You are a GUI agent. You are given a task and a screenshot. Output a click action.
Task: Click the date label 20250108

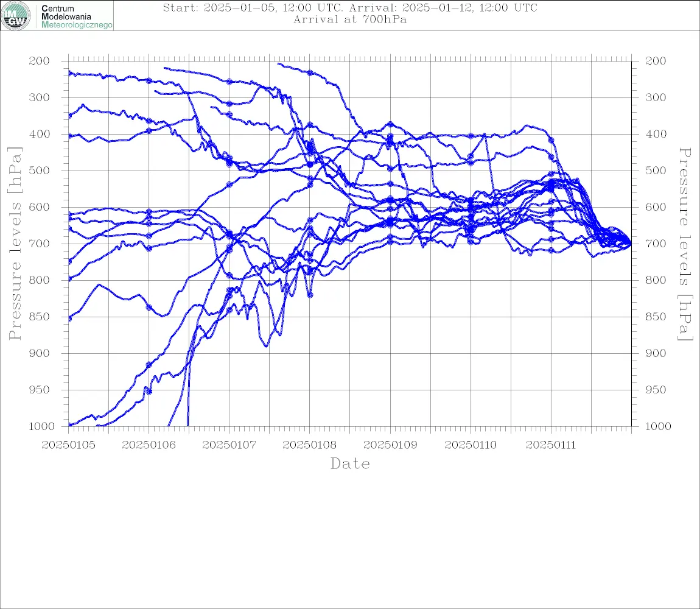[309, 445]
